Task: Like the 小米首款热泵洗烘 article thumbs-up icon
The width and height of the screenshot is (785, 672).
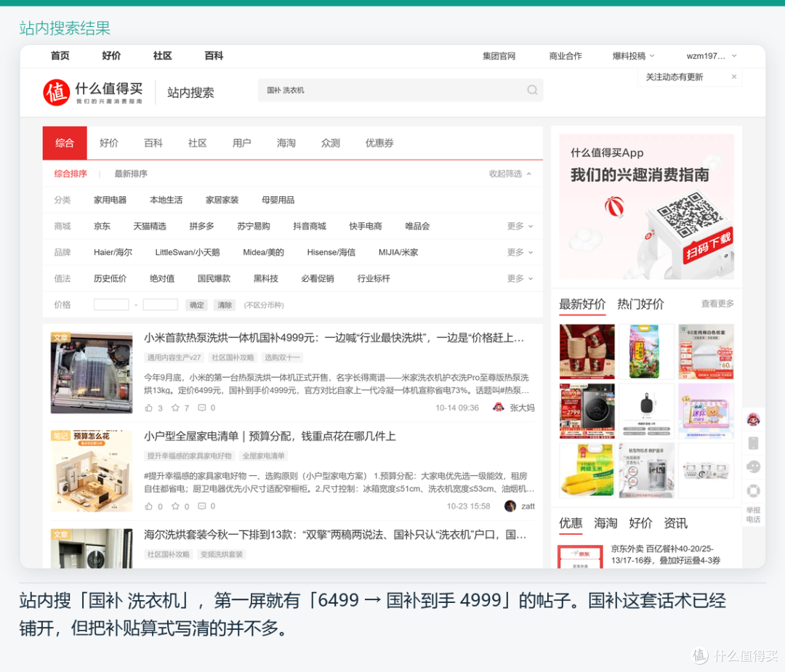Action: 149,408
